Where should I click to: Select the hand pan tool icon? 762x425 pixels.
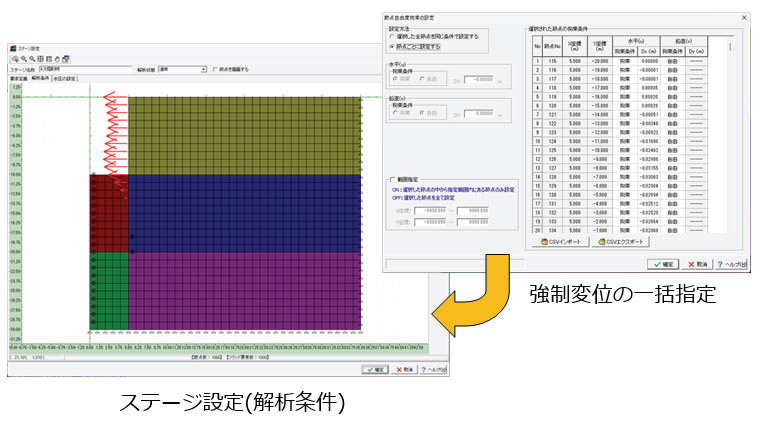[57, 59]
